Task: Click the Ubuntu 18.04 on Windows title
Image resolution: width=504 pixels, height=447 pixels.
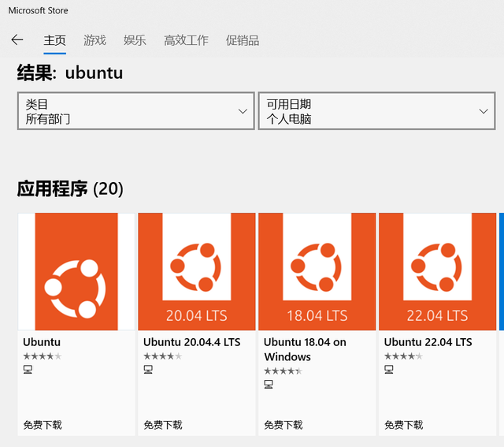Action: coord(305,349)
